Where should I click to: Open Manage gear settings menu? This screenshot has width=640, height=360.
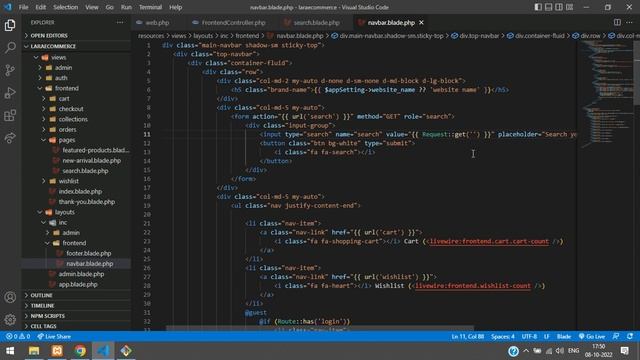tap(10, 320)
